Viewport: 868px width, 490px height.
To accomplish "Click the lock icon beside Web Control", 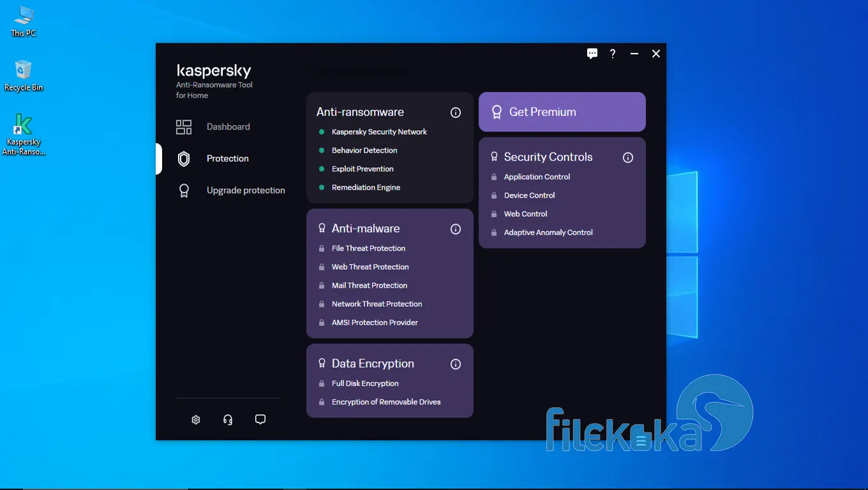I will click(494, 214).
